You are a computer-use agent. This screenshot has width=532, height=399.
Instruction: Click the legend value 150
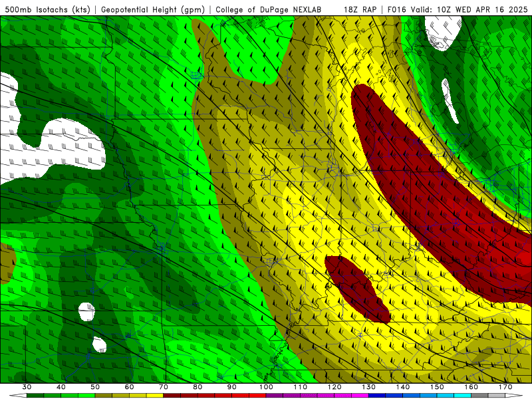437,387
